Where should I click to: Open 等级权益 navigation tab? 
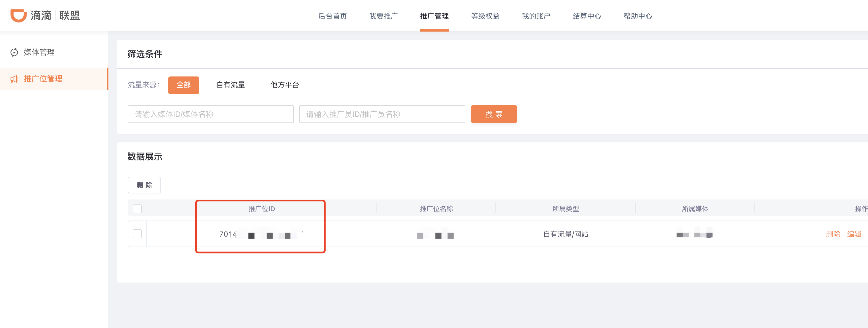[x=485, y=16]
